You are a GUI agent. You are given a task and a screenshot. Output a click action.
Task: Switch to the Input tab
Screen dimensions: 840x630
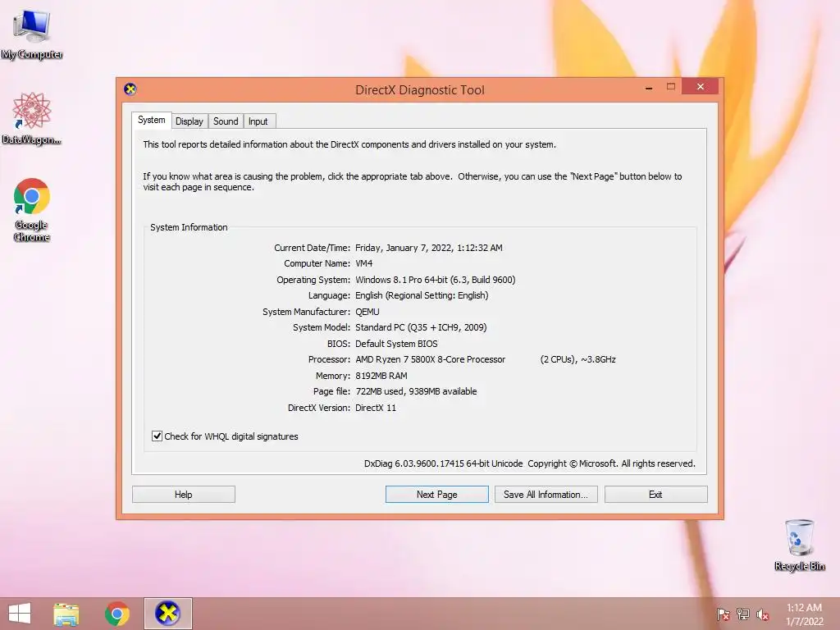pyautogui.click(x=258, y=121)
